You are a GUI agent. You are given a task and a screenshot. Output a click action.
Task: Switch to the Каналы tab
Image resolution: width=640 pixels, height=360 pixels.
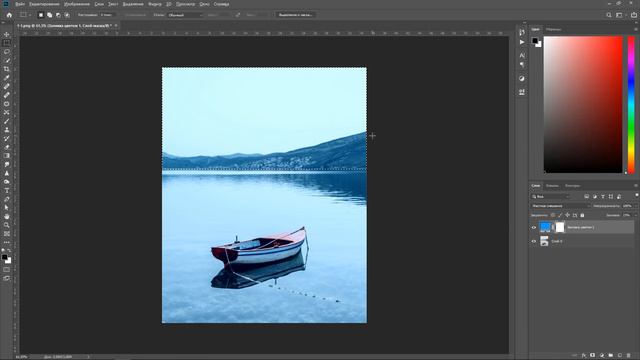coord(552,186)
